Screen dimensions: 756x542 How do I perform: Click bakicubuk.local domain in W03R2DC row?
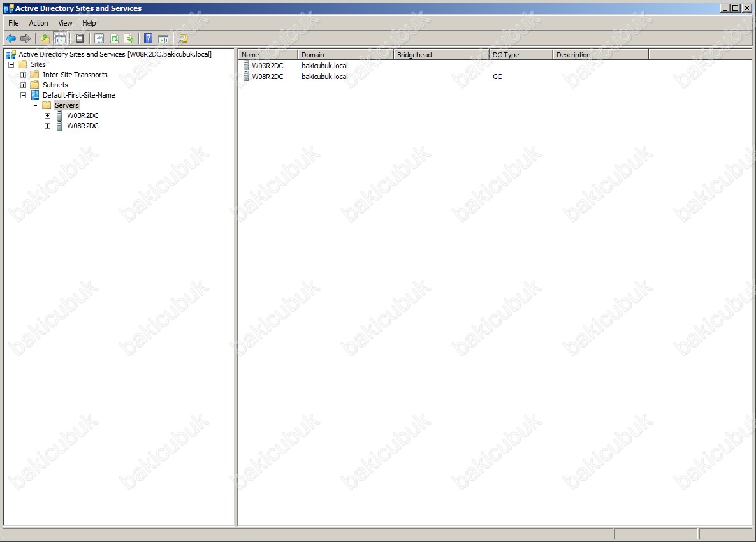click(324, 66)
